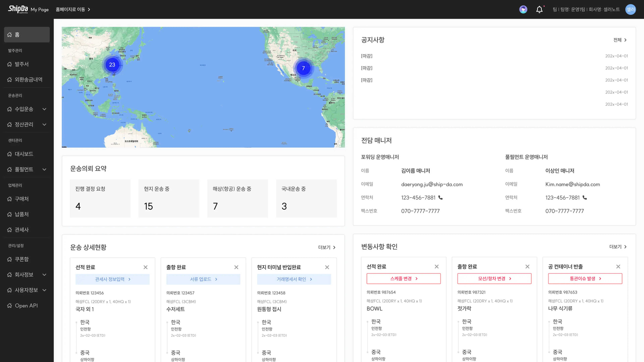Click phone icon for 이상인 매니저 contact
This screenshot has height=362, width=644.
[x=585, y=198]
